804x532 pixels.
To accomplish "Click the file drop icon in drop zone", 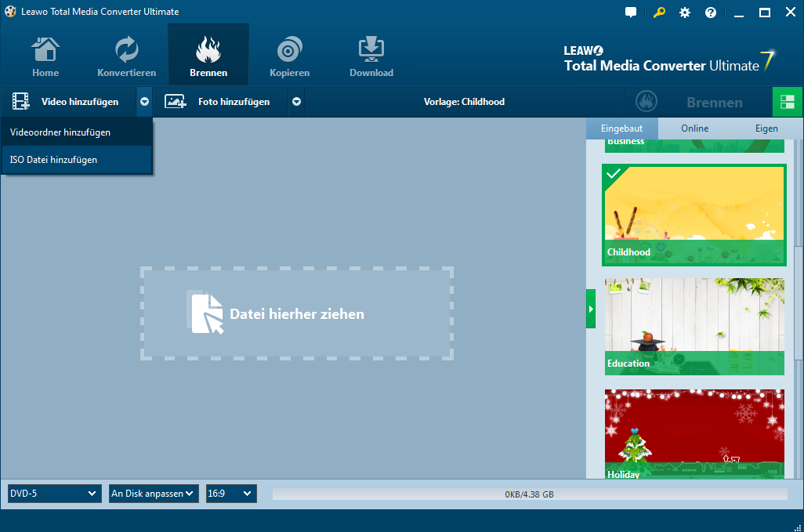I will (x=205, y=313).
